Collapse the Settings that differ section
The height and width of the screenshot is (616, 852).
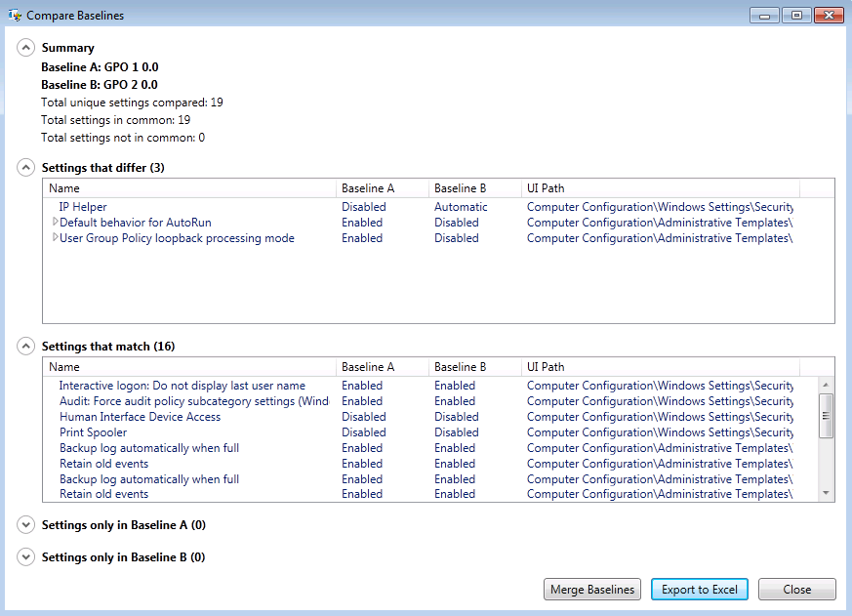[x=25, y=166]
